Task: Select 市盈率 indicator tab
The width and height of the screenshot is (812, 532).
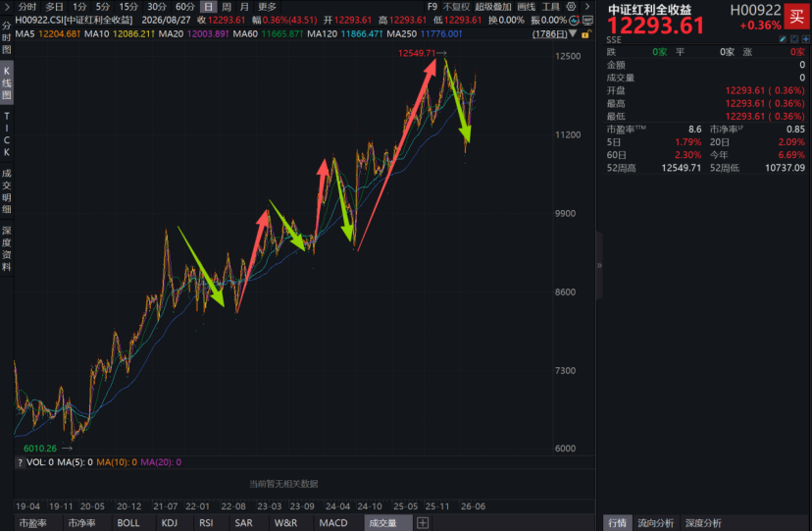Action: click(x=33, y=522)
